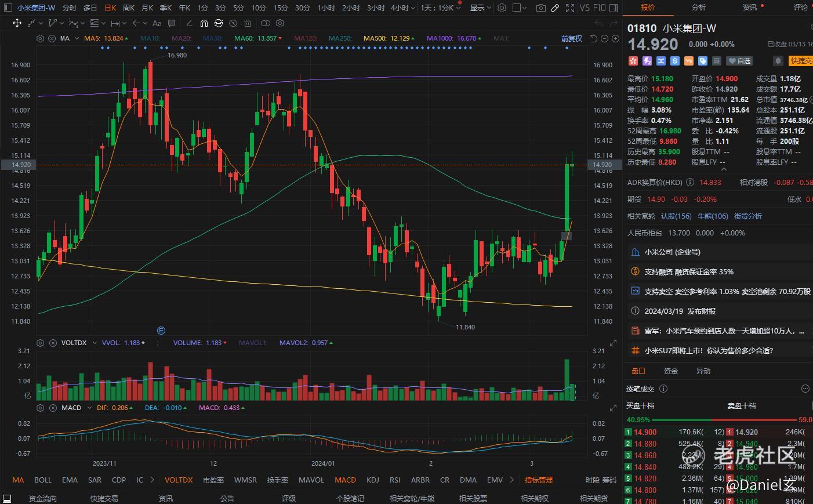
Task: Reset chart view with the undo-arrow icon
Action: pyautogui.click(x=593, y=38)
